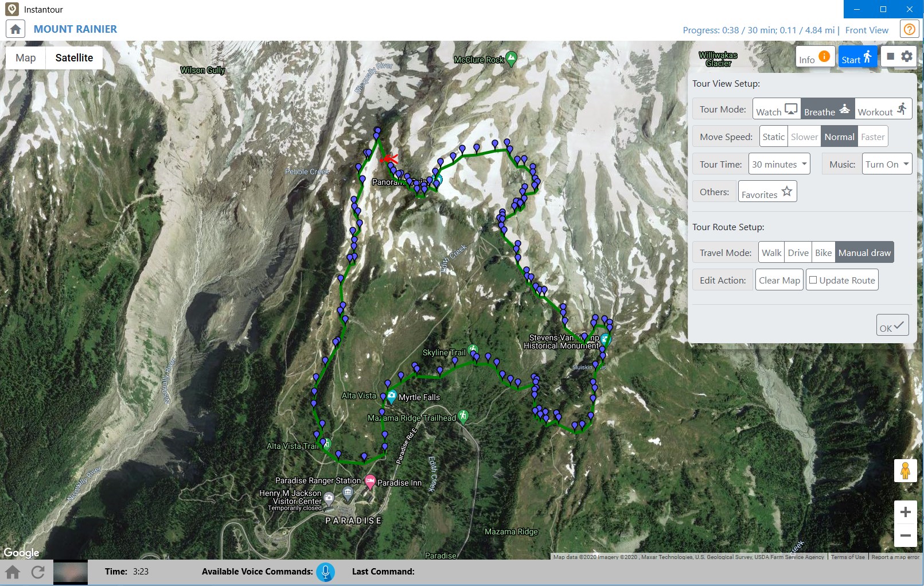
Task: Click the Wilson Gully map label
Action: coord(202,70)
